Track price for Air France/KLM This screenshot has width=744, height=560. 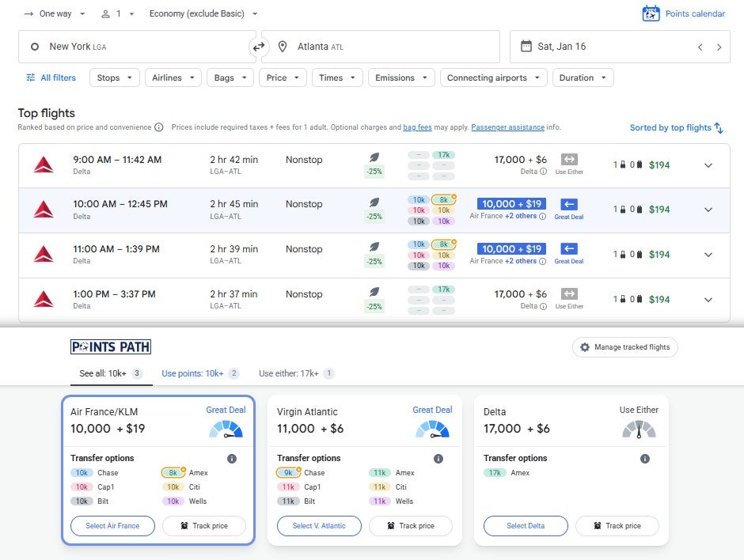click(204, 526)
